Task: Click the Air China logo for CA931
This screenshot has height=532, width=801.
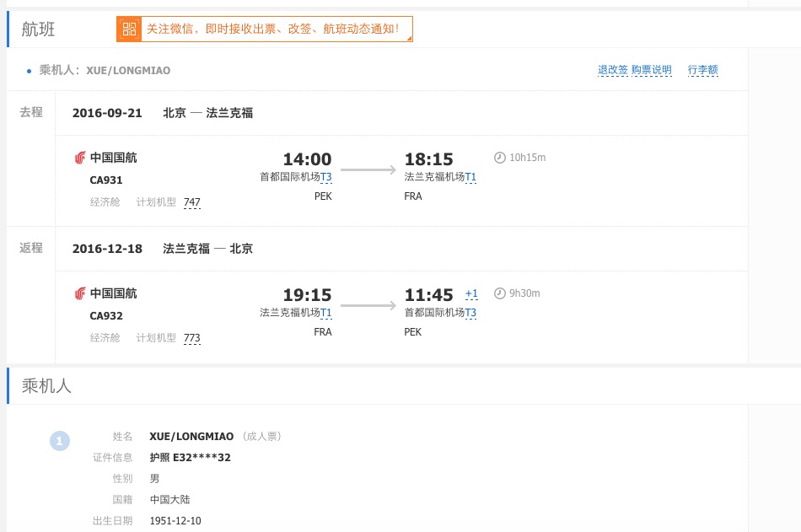Action: tap(80, 158)
